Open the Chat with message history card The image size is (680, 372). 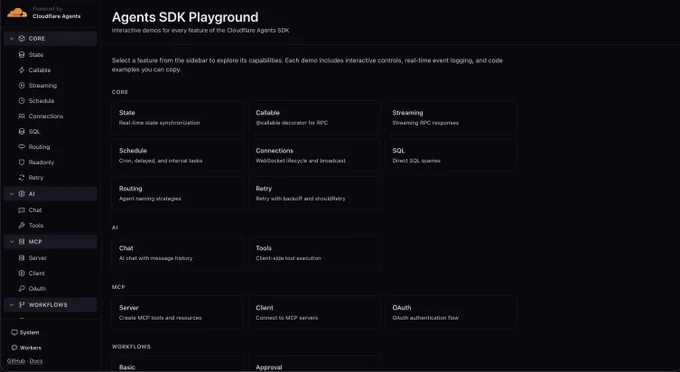pyautogui.click(x=177, y=253)
